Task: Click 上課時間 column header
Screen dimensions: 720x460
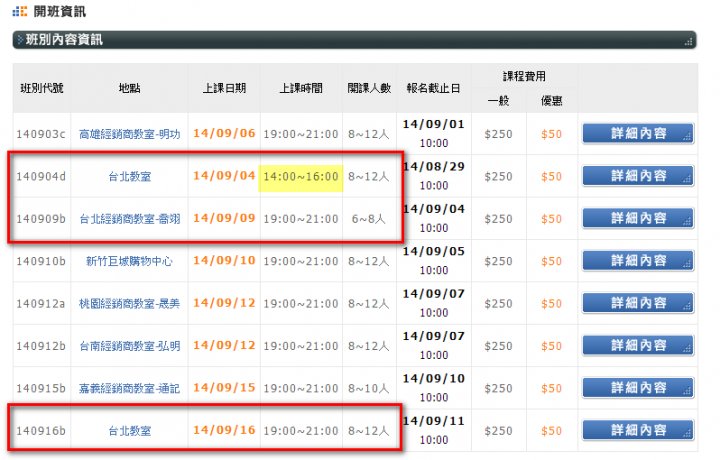Action: click(x=301, y=88)
